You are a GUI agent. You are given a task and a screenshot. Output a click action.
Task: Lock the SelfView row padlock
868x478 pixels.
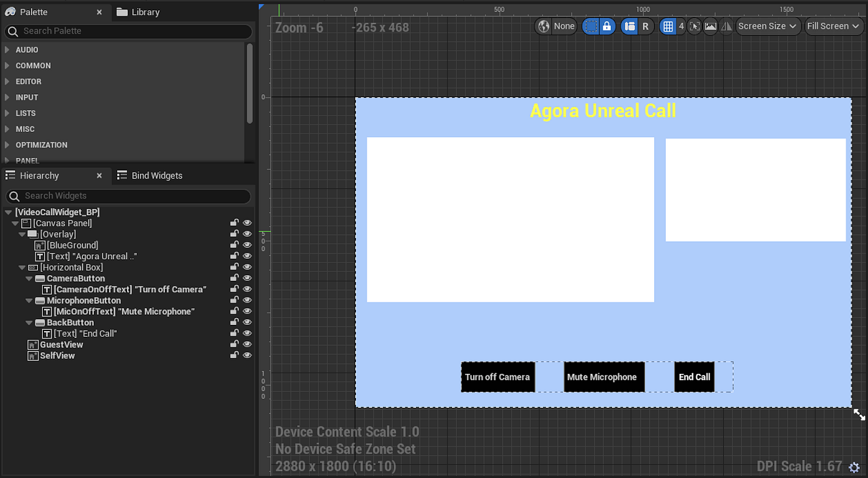[x=234, y=356]
